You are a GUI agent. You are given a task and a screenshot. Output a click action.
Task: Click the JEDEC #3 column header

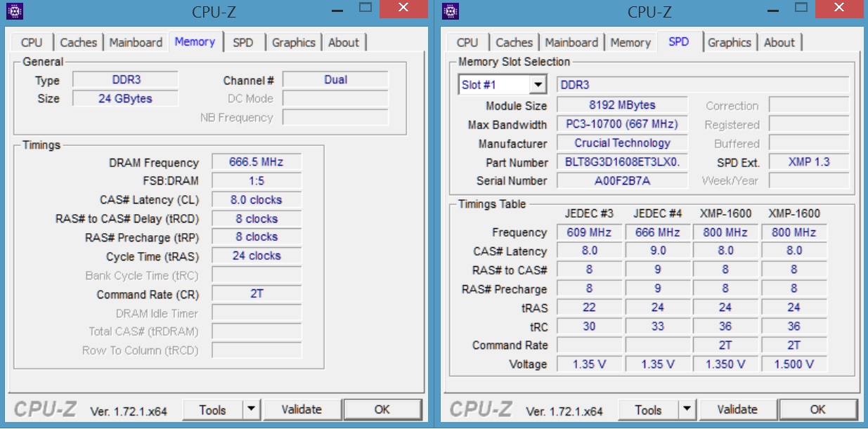[588, 213]
